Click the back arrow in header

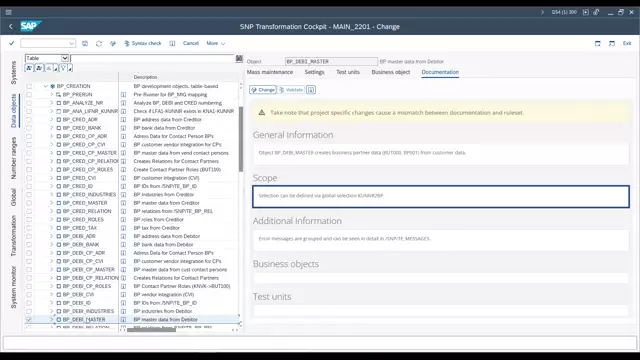click(x=11, y=27)
